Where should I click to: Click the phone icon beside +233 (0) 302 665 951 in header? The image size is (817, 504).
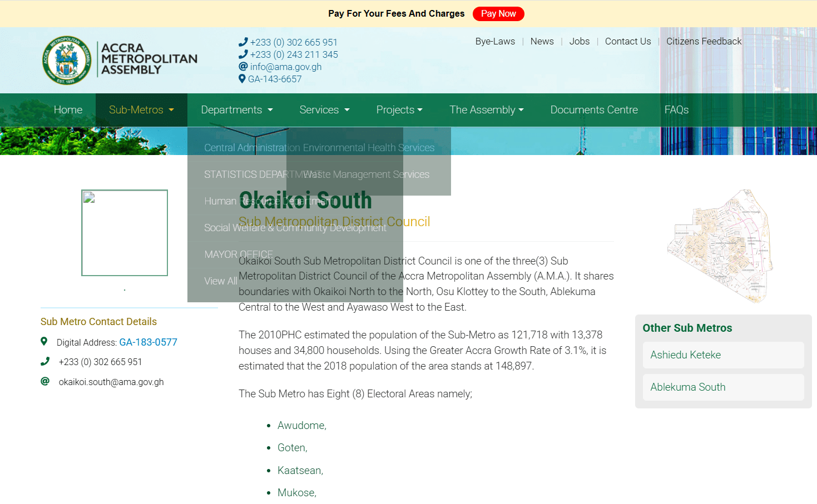tap(243, 42)
